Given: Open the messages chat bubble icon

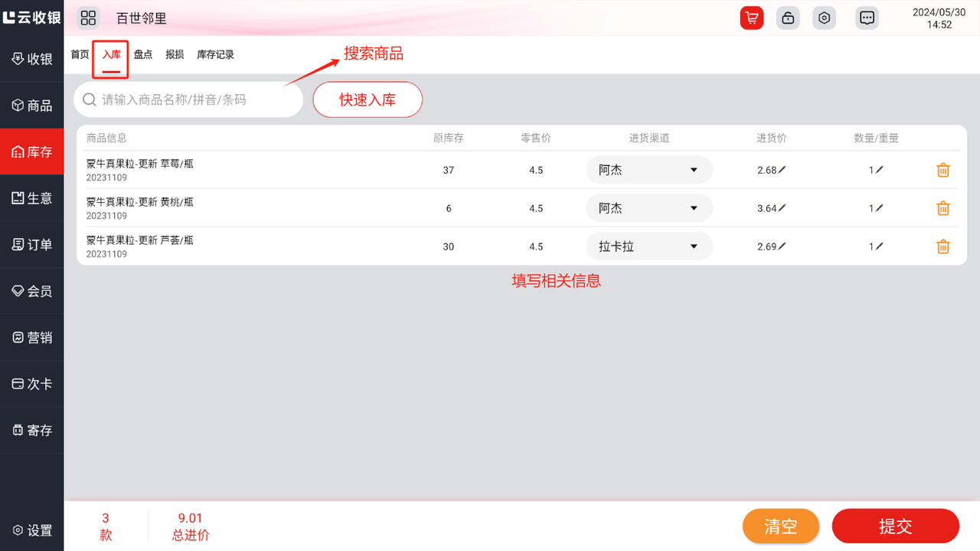Looking at the screenshot, I should point(867,18).
